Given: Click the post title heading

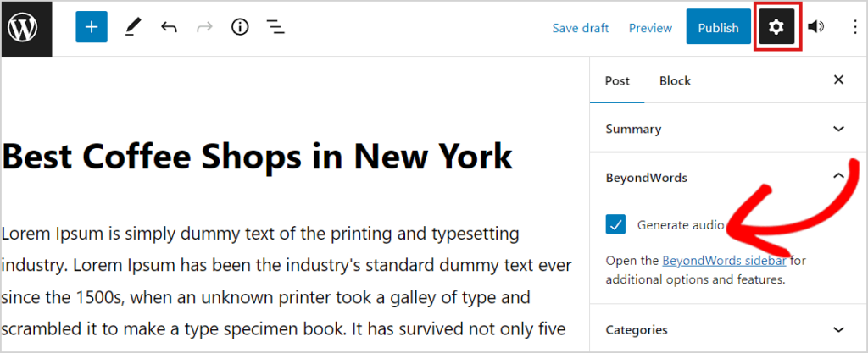Looking at the screenshot, I should coord(258,157).
